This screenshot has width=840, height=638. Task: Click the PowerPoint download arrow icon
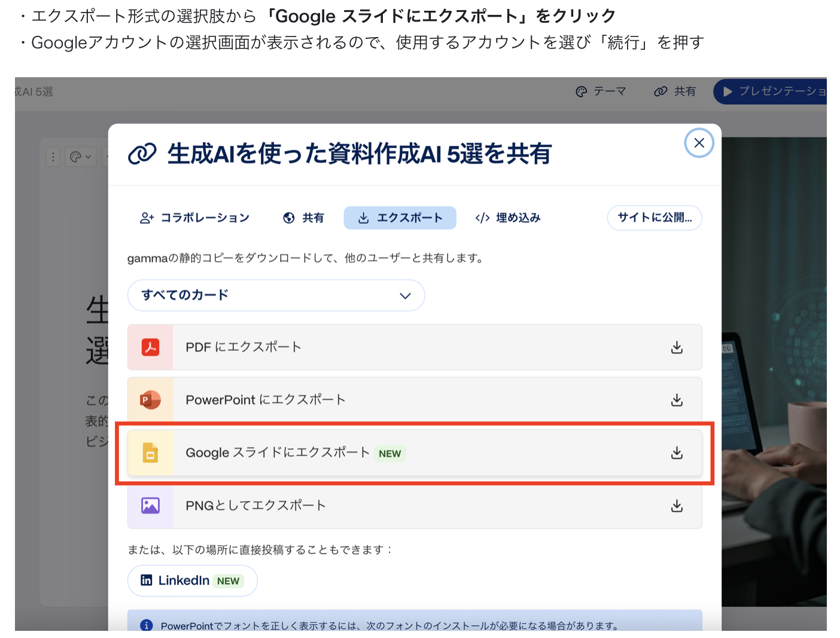(677, 400)
